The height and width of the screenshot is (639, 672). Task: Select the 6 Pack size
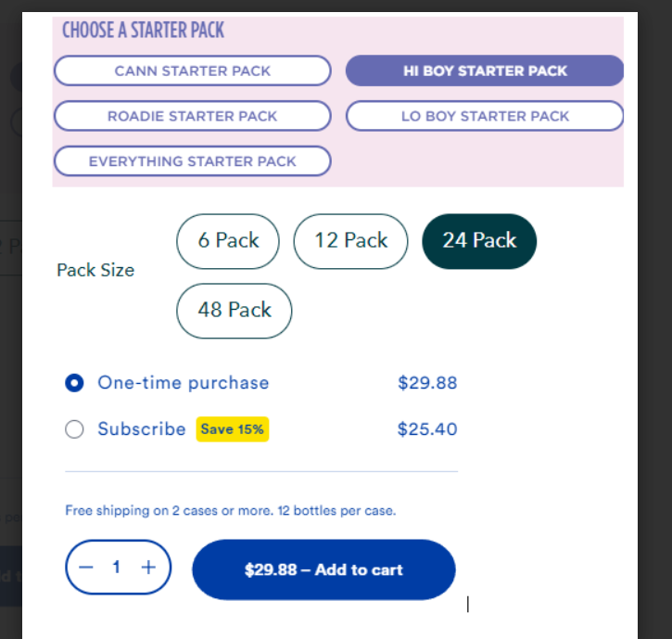pos(228,241)
